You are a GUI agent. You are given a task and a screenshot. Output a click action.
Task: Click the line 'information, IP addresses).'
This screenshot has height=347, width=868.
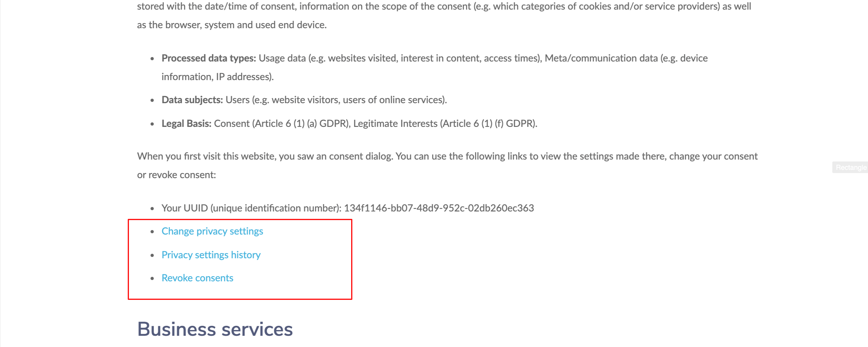coord(217,77)
